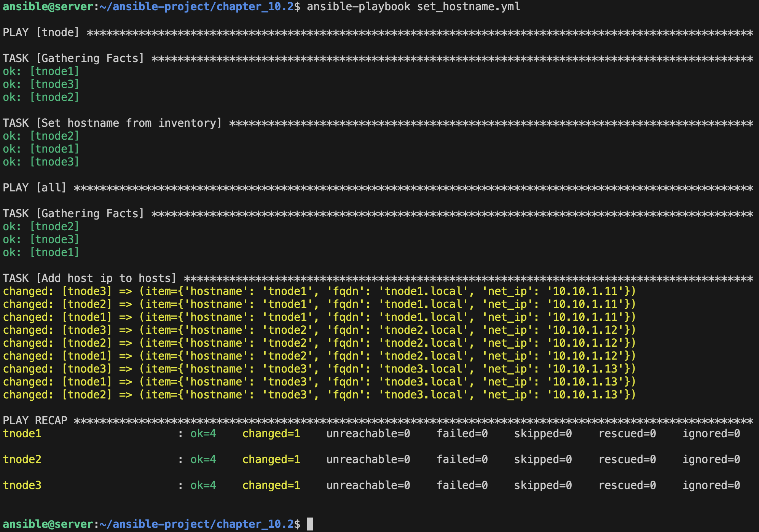Click first changed line showing net_ip 10.10.1.11
759x532 pixels.
pos(319,291)
